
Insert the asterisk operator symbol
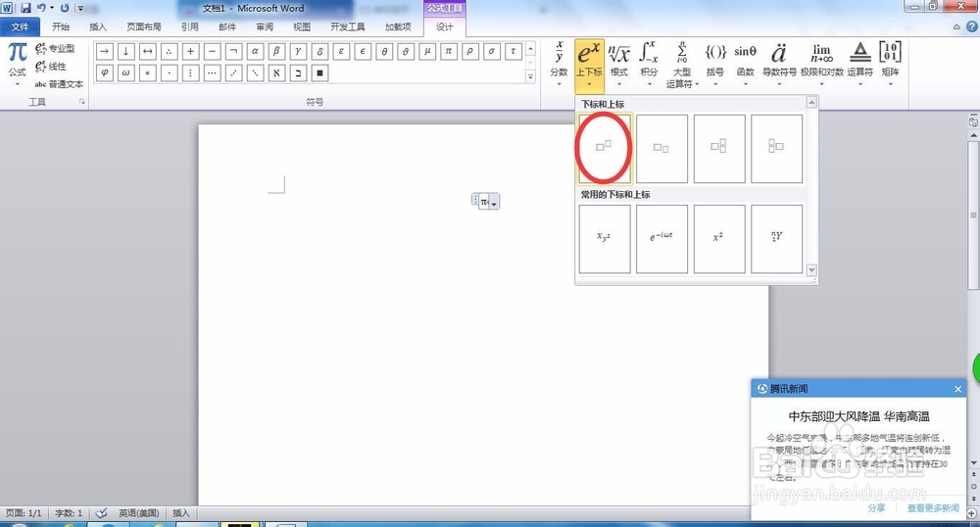(148, 73)
